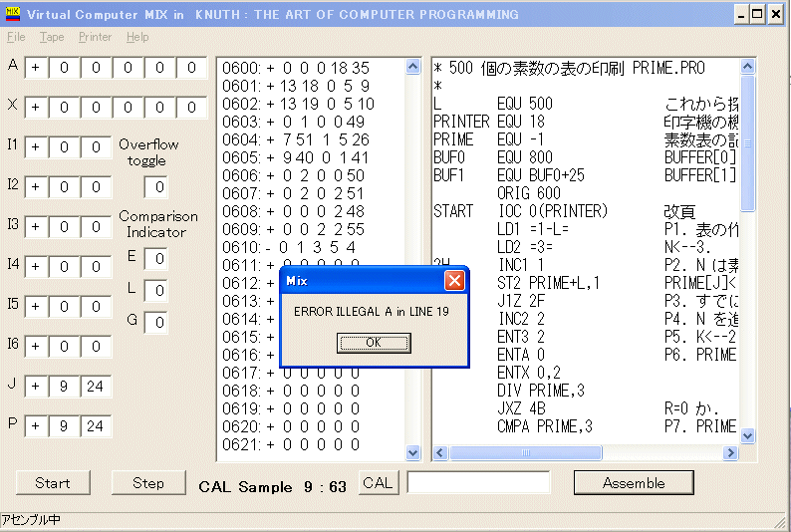Viewport: 791px width, 532px height.
Task: Open the Tape menu
Action: (52, 37)
